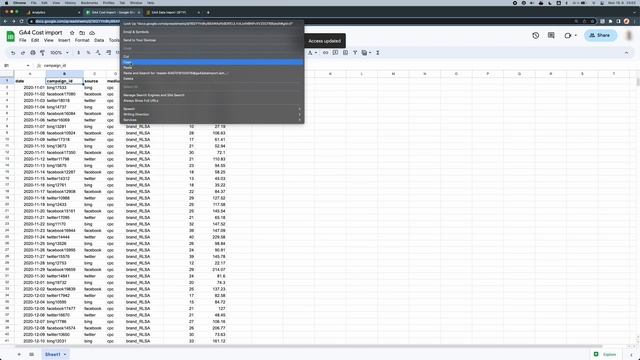Viewport: 640px width, 360px height.
Task: Open version history clock icon
Action: coord(536,36)
